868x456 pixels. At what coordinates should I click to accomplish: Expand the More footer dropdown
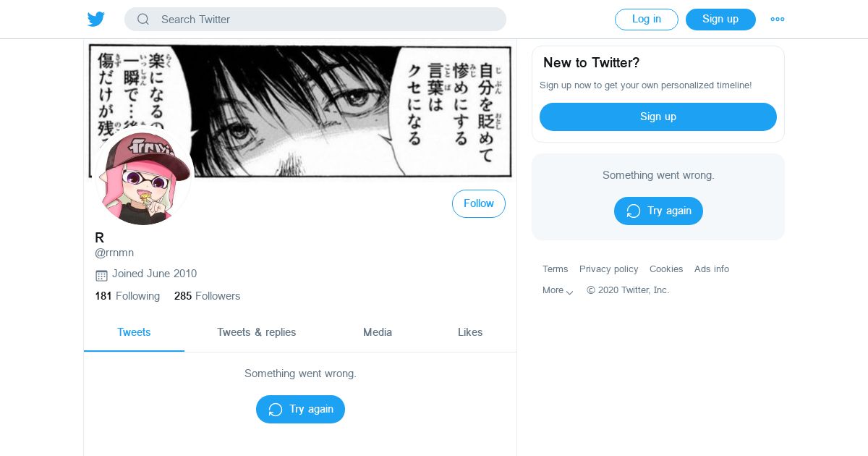click(x=558, y=290)
